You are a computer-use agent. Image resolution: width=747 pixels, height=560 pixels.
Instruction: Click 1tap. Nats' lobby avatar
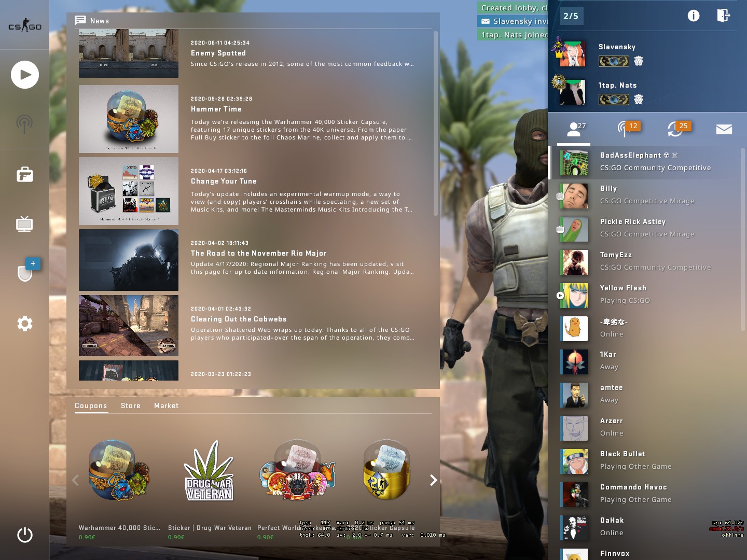[x=573, y=92]
